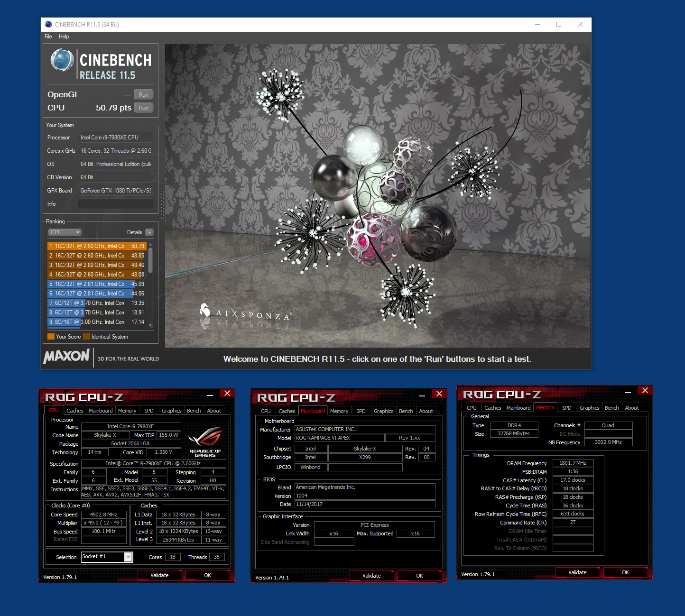Open the File menu in Cinebench

48,37
